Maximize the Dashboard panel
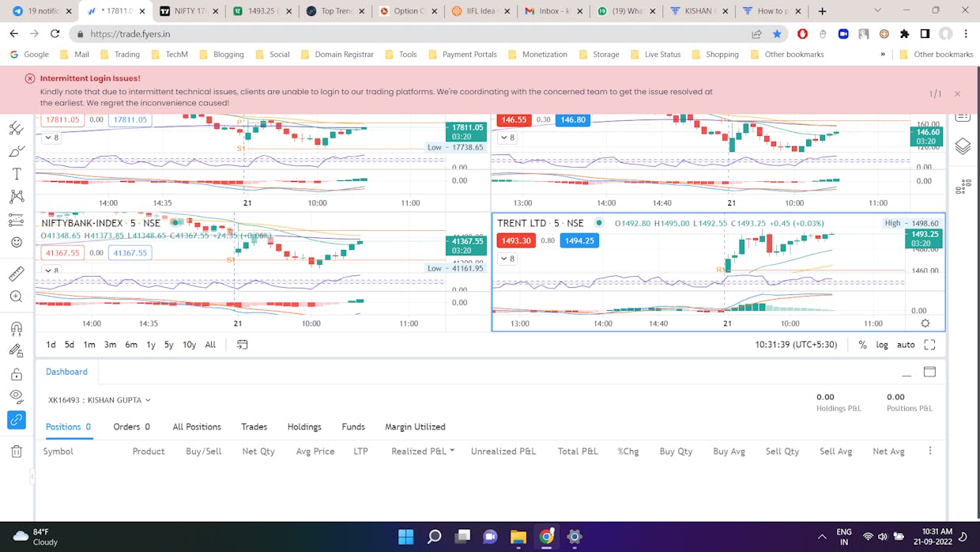980x552 pixels. pyautogui.click(x=929, y=372)
